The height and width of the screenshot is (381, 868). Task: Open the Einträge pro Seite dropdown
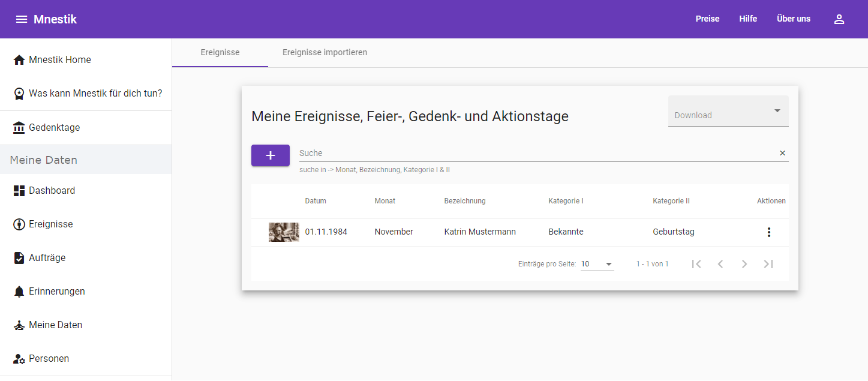point(597,264)
